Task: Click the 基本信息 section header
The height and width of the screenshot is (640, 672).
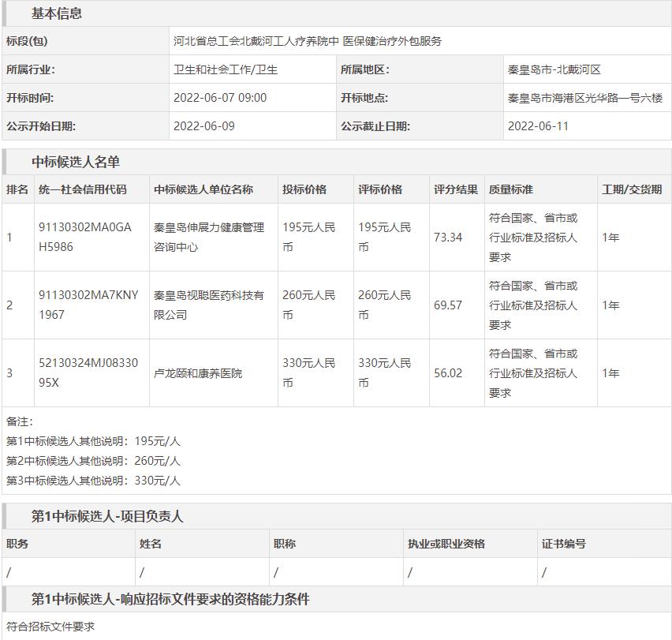Action: point(57,13)
